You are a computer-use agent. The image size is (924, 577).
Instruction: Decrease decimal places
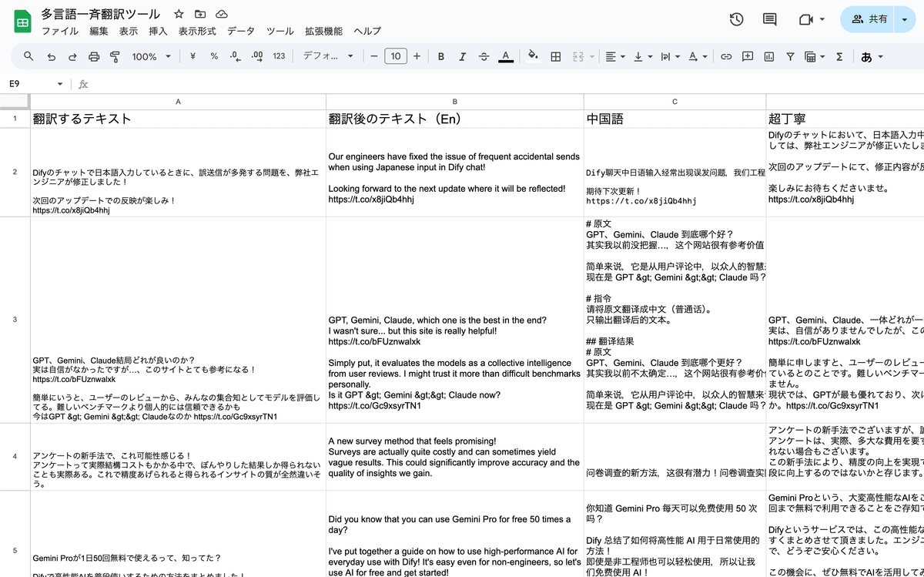(236, 56)
